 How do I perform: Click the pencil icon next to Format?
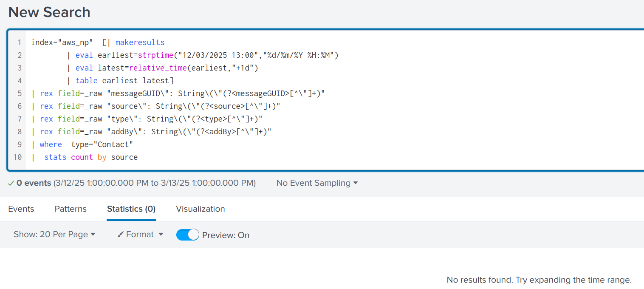pos(122,234)
